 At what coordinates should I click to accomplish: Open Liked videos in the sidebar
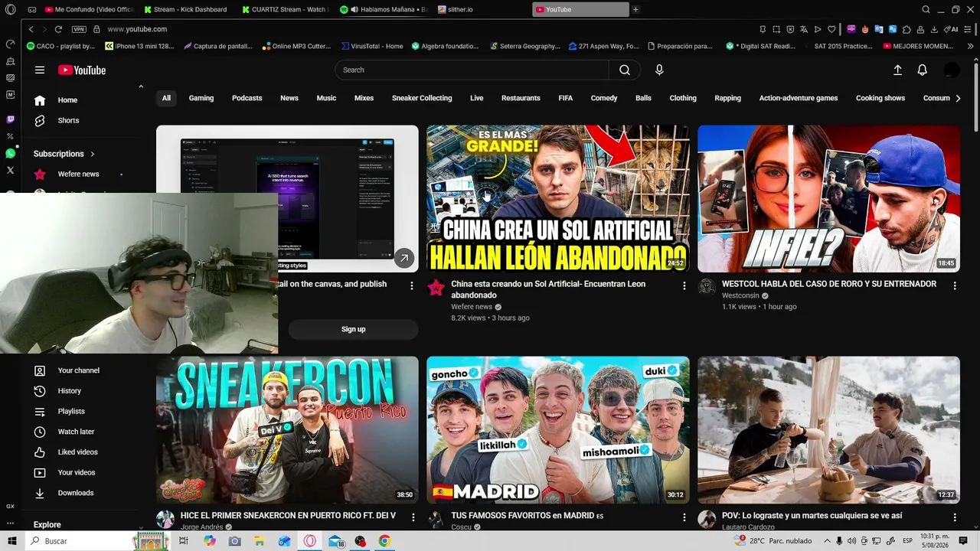point(77,452)
